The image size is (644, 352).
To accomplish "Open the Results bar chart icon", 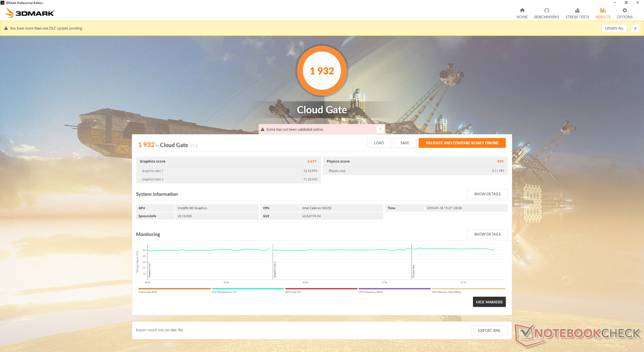I will tap(603, 10).
